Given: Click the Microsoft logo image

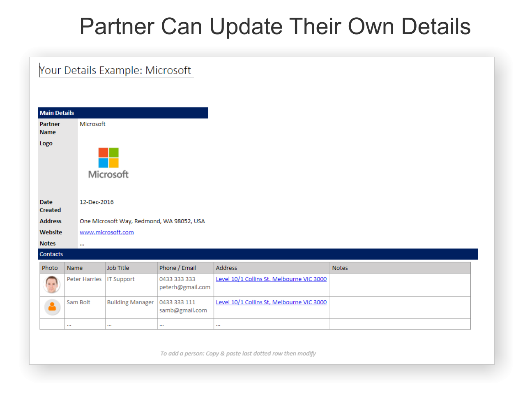Looking at the screenshot, I should (108, 163).
